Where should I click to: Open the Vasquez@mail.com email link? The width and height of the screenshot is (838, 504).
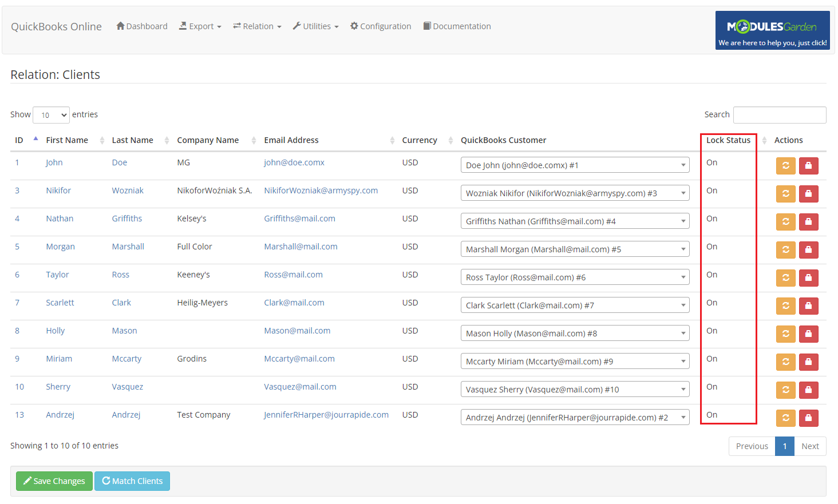[300, 387]
